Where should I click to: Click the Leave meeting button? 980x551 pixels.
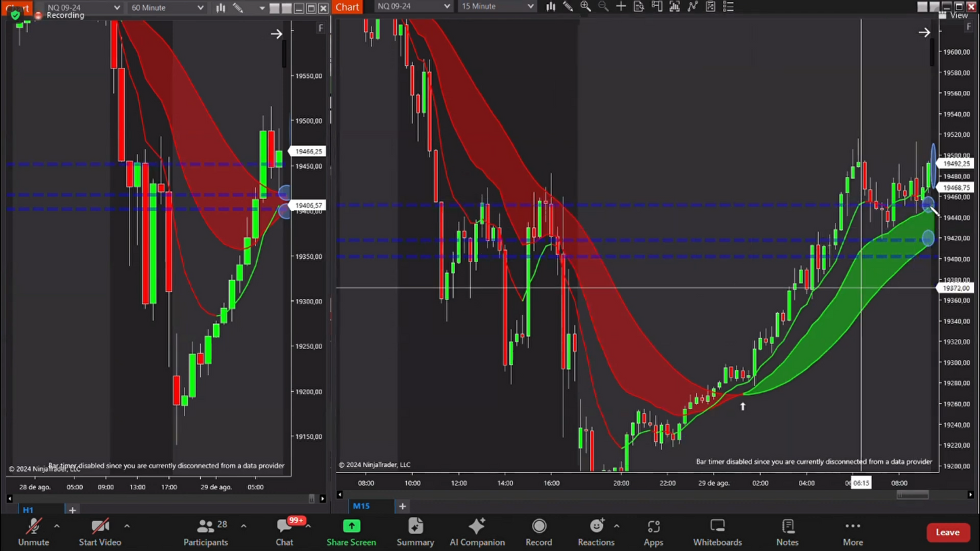click(947, 532)
